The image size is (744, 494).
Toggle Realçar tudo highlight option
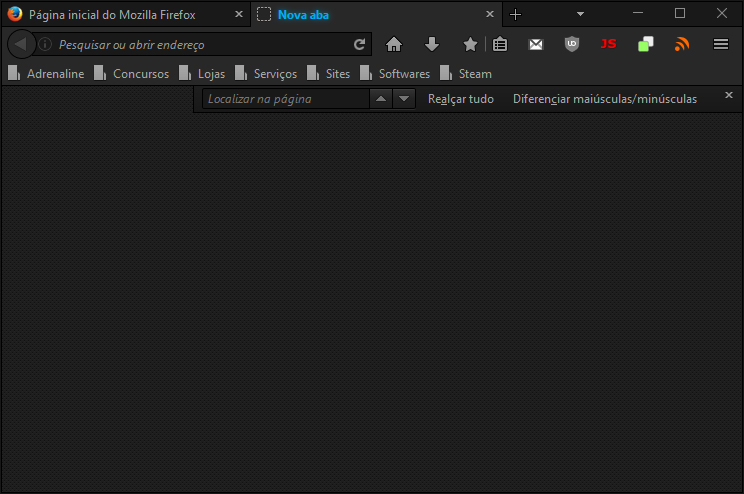pyautogui.click(x=460, y=99)
